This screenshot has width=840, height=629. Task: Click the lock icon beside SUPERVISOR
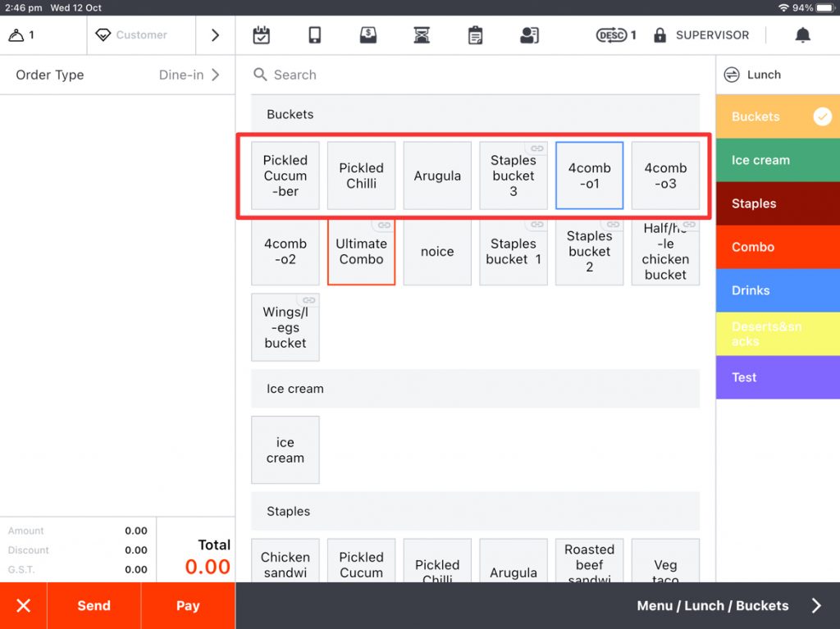tap(660, 35)
